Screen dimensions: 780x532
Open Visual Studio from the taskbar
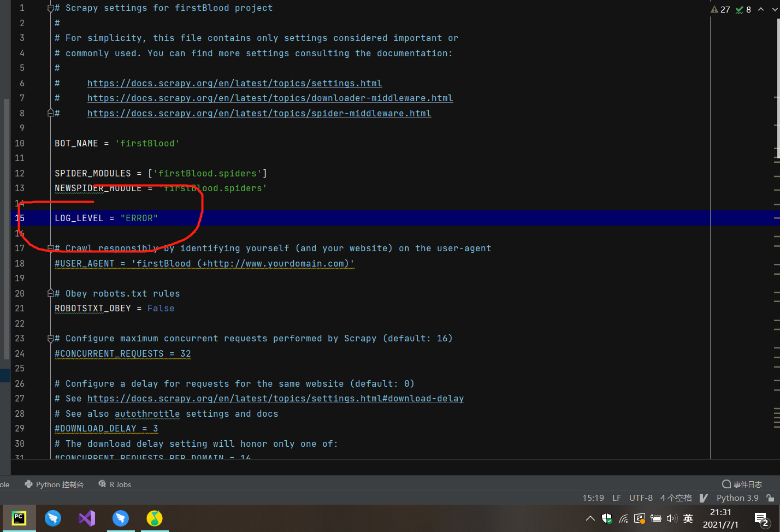point(87,518)
